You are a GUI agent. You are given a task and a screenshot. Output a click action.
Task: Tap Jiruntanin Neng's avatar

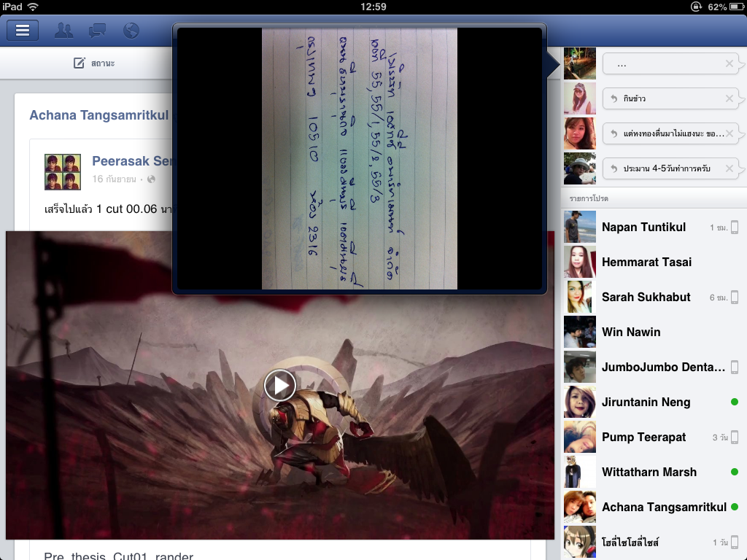tap(580, 402)
